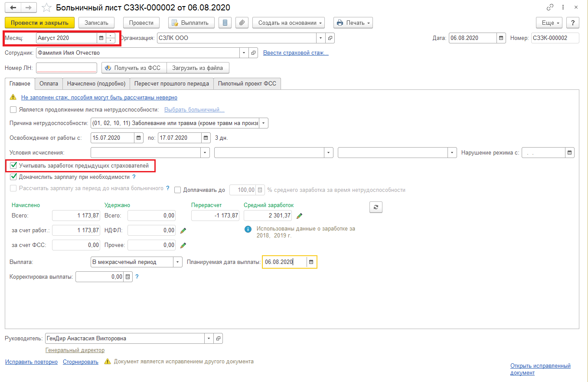Follow Исправить повторно link
The height and width of the screenshot is (382, 588).
[31, 362]
